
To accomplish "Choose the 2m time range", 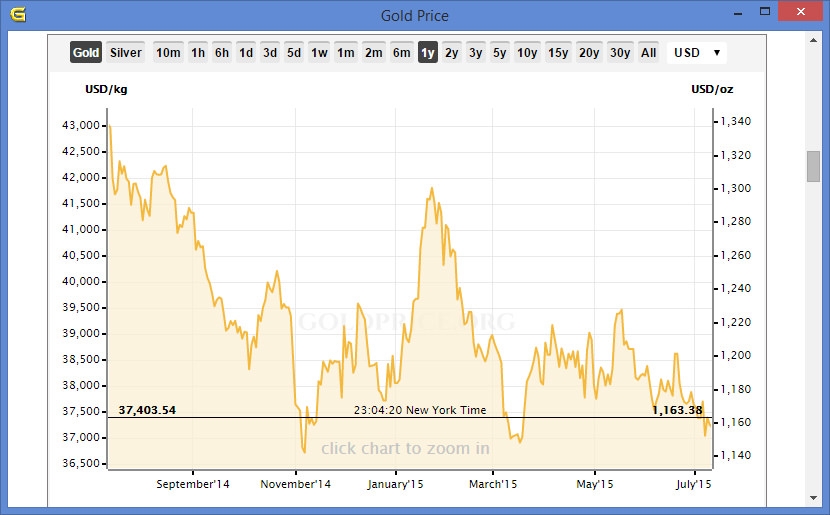I will [x=374, y=52].
